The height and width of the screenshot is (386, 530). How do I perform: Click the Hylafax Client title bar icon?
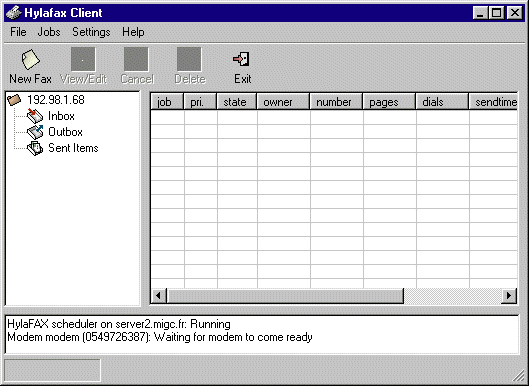(x=14, y=13)
